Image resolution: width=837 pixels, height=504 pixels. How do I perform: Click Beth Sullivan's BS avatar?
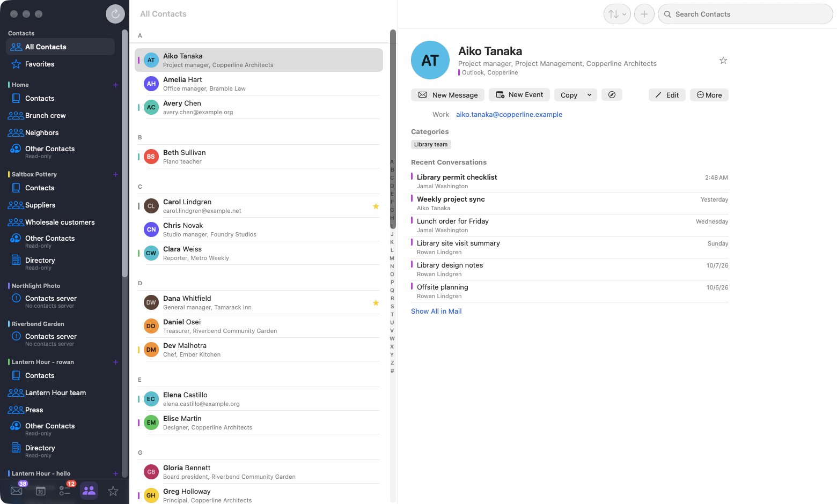tap(151, 157)
